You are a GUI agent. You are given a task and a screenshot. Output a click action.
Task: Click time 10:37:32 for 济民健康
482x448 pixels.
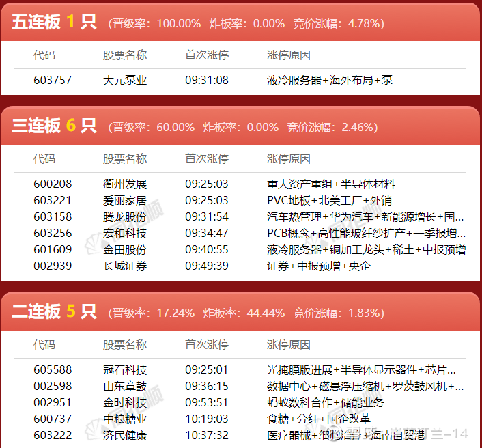[207, 436]
